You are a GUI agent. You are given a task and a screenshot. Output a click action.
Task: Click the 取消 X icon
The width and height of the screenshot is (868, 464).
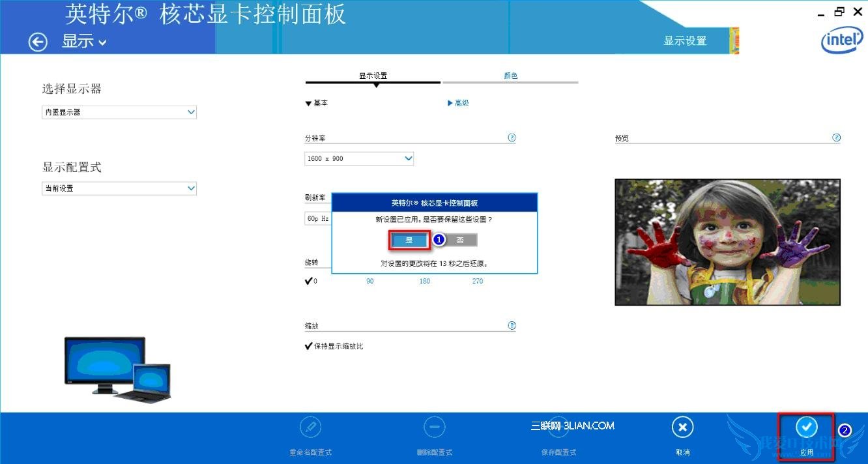click(682, 428)
